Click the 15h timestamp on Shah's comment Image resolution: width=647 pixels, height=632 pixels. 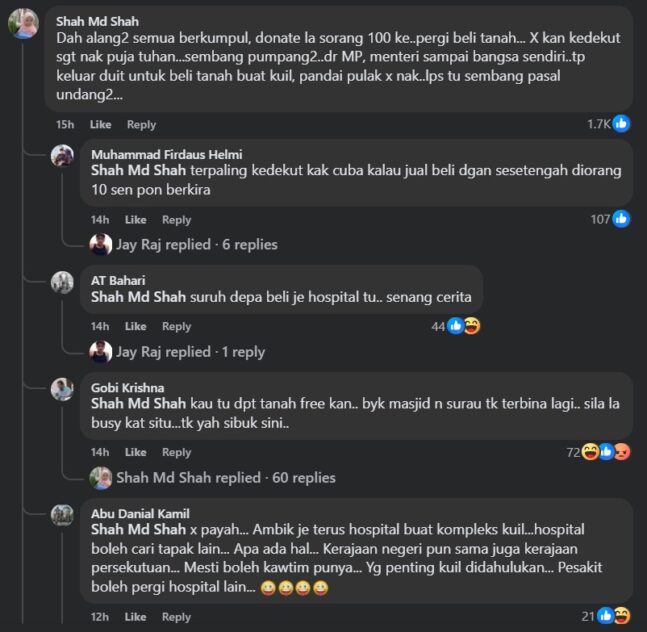click(65, 125)
